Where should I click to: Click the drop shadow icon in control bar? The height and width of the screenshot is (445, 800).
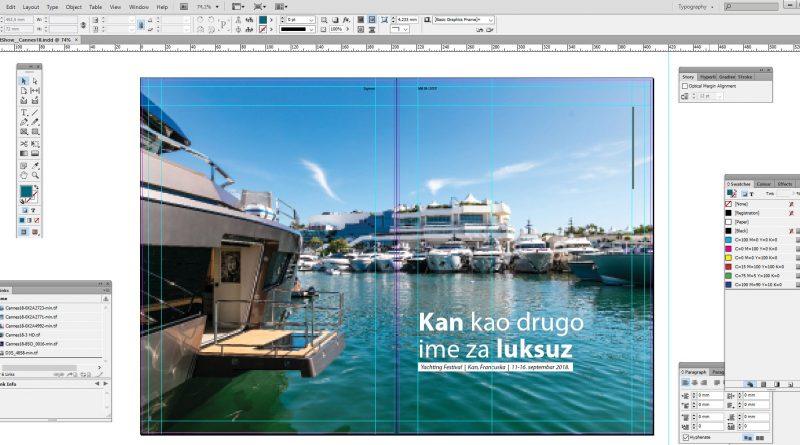point(335,20)
